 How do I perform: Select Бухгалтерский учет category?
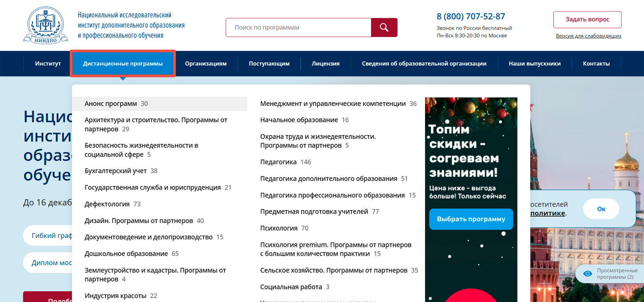(121, 171)
